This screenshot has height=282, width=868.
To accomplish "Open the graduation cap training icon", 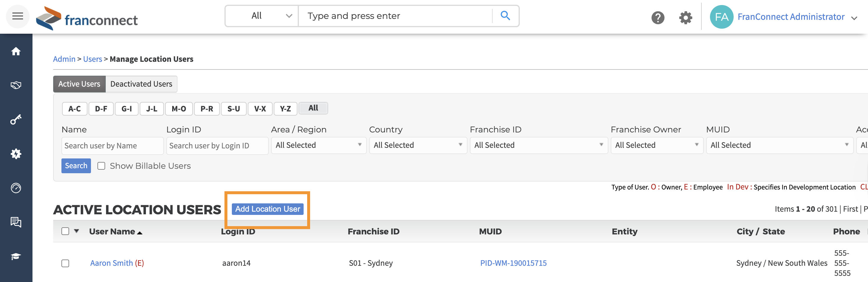I will [x=16, y=256].
